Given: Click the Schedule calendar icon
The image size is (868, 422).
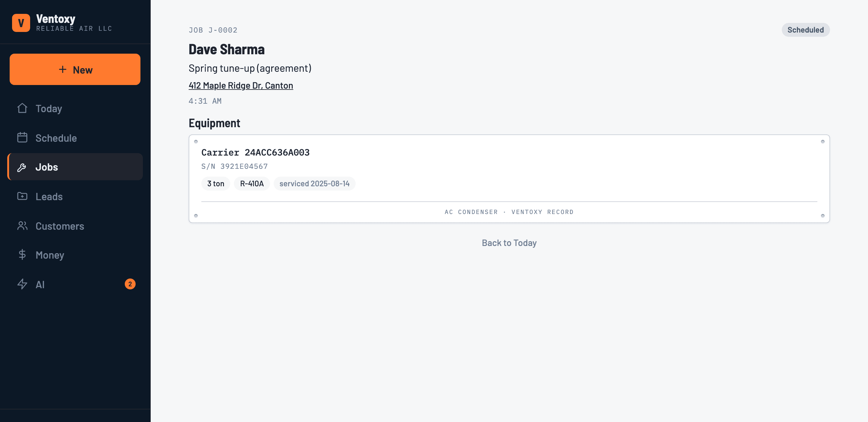Looking at the screenshot, I should click(22, 137).
